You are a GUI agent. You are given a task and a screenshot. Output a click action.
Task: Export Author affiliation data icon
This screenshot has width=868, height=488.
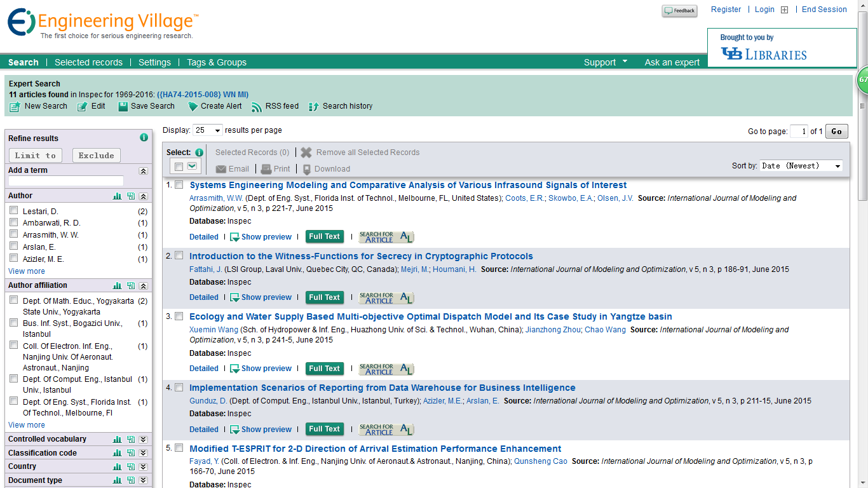131,286
